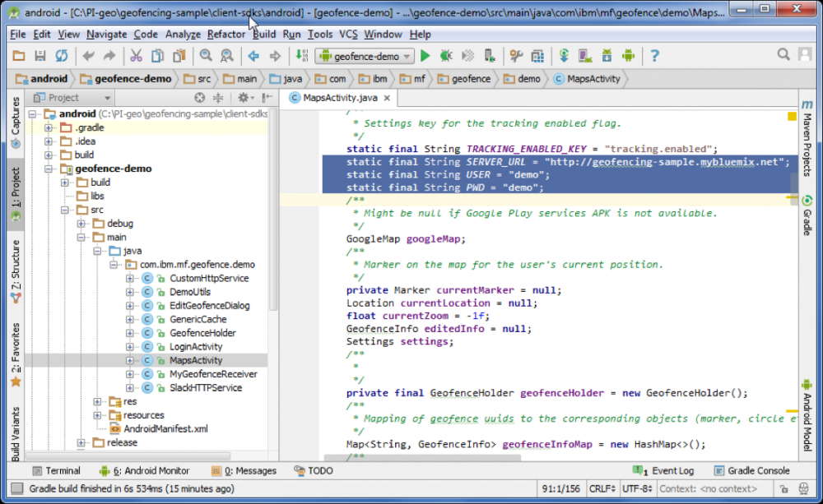Click the Save All floppy icon
Image resolution: width=823 pixels, height=504 pixels.
(40, 56)
